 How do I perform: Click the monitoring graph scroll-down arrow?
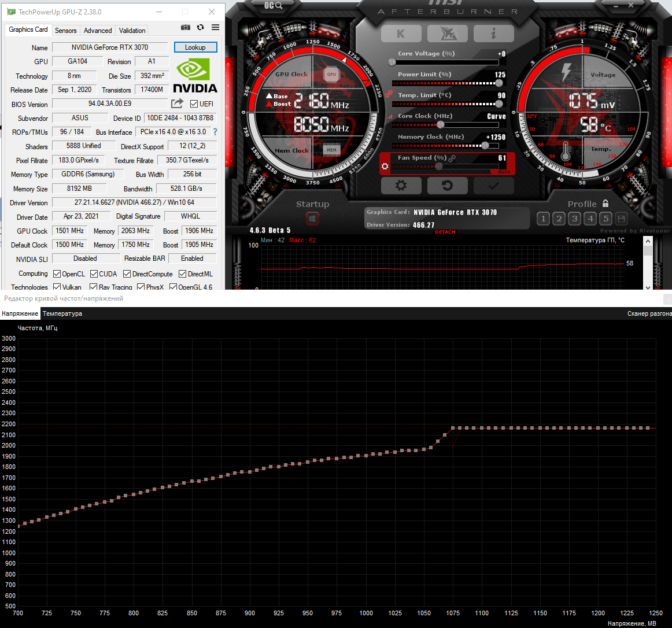648,287
